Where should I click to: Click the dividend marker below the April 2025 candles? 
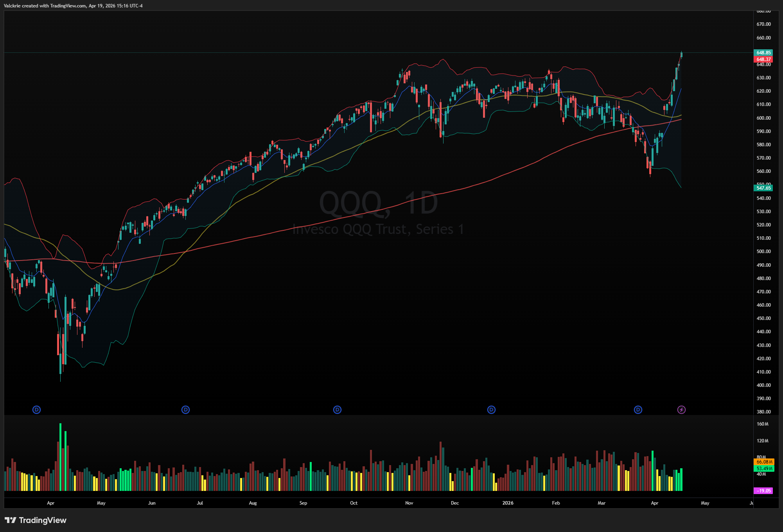pyautogui.click(x=36, y=410)
